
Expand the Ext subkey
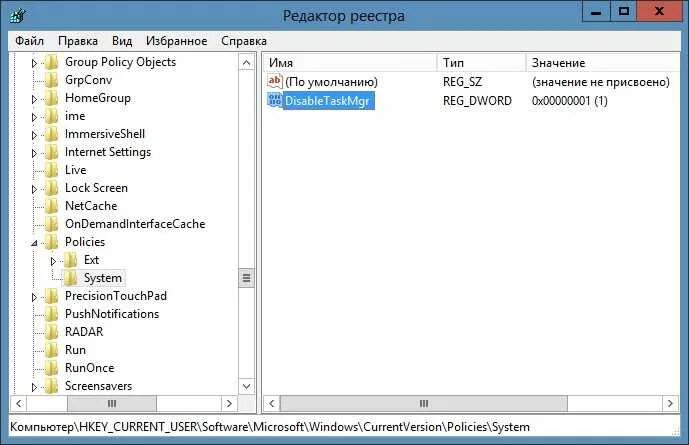(53, 261)
